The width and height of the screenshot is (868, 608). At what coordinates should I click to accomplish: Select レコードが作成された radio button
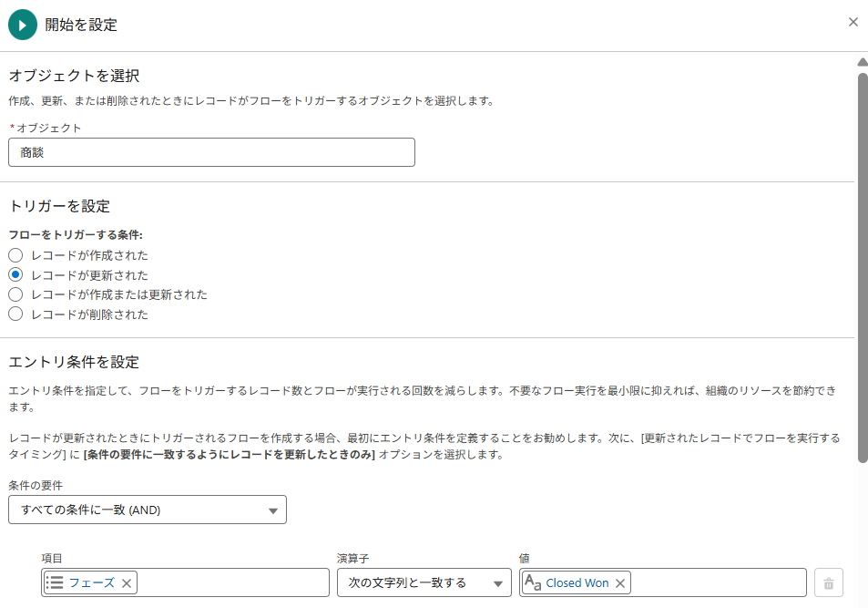[x=15, y=255]
